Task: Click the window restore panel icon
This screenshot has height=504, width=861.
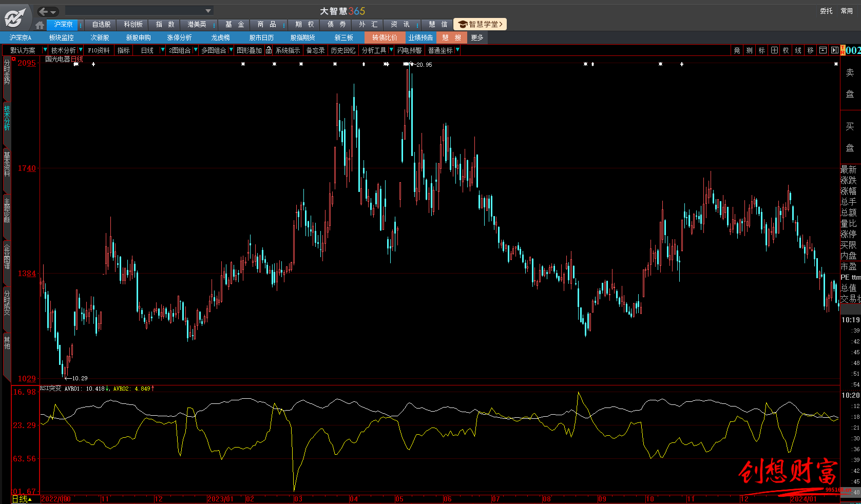Action: (x=823, y=50)
